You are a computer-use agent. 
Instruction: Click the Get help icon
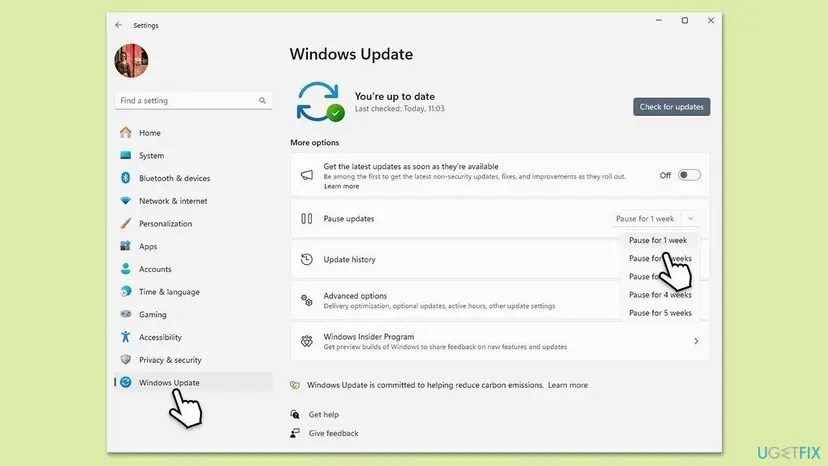[x=295, y=415]
